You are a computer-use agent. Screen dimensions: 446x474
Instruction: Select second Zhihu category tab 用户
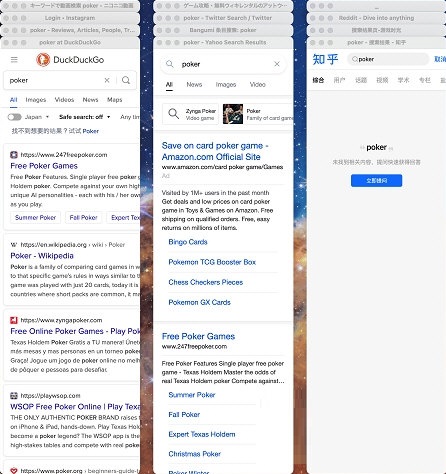339,80
